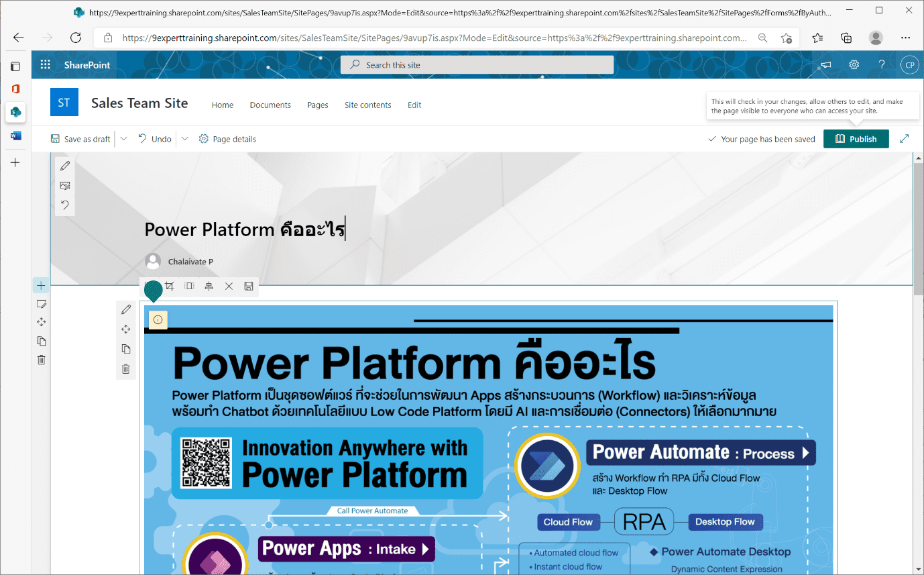Discard image edits with the X icon

coord(229,286)
